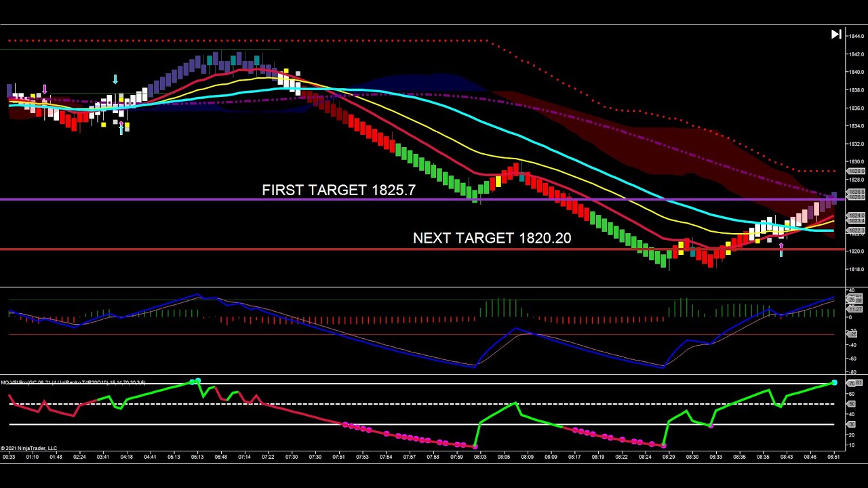868x488 pixels.
Task: Click the 06:48 time axis label
Action: 221,457
